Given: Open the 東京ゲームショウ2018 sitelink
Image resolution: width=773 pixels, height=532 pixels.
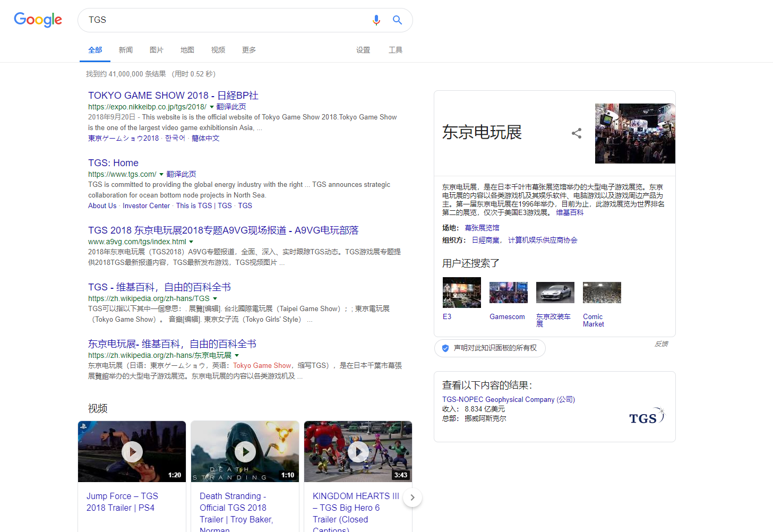Looking at the screenshot, I should pos(123,139).
